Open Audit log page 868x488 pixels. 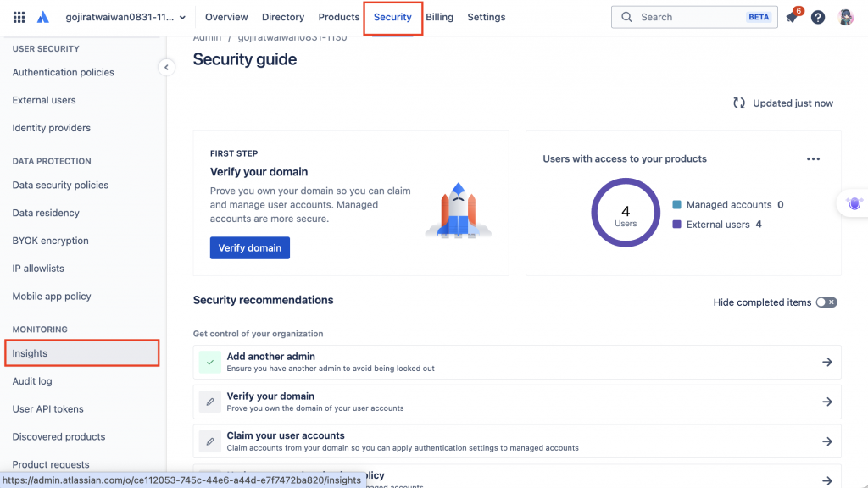pos(32,381)
